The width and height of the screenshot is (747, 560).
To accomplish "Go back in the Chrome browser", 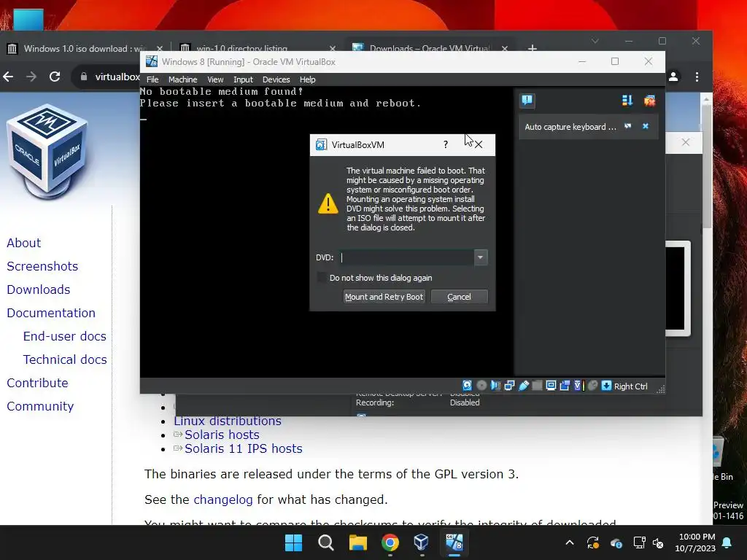I will click(x=8, y=76).
